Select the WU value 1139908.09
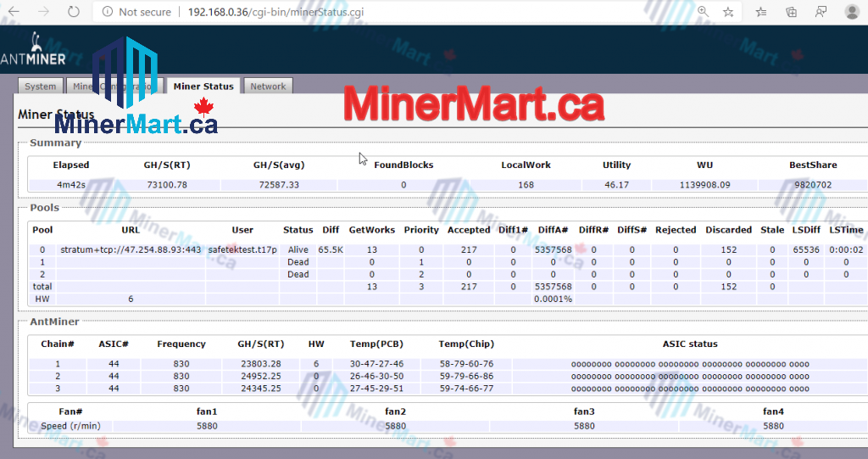The height and width of the screenshot is (459, 868). point(704,185)
